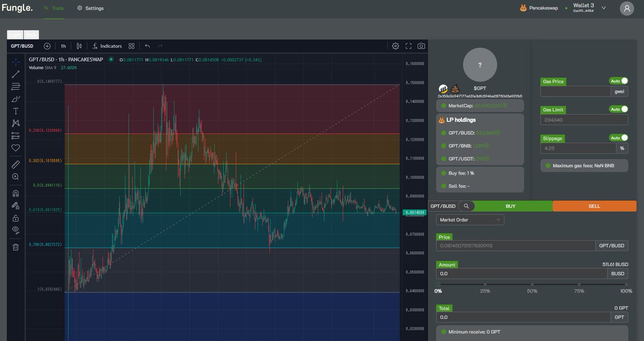Select the trend line drawing tool

click(x=16, y=74)
